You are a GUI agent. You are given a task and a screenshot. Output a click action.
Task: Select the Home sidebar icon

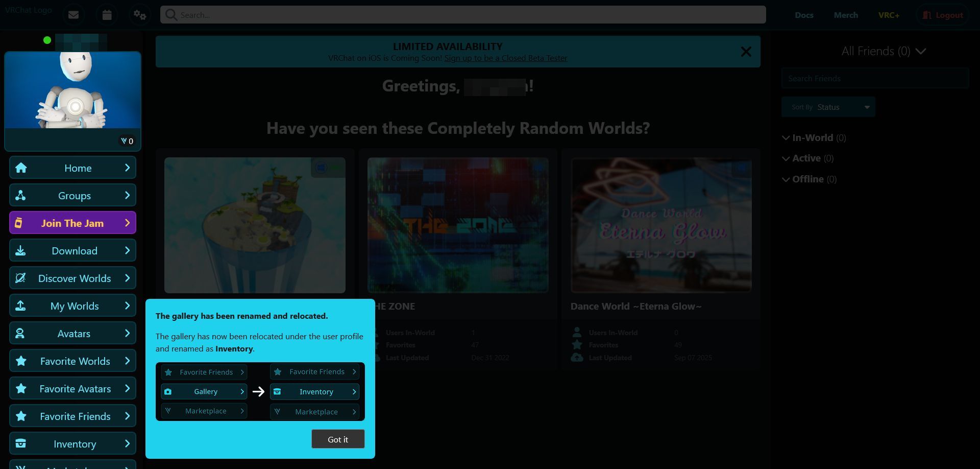click(x=20, y=167)
